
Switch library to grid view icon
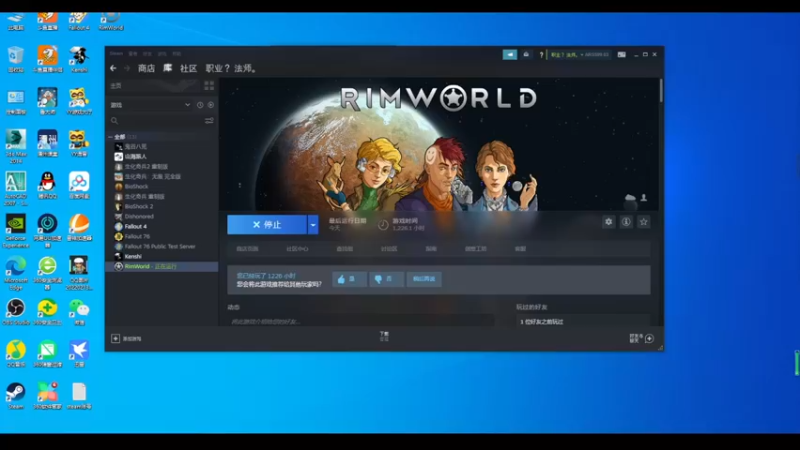click(209, 85)
